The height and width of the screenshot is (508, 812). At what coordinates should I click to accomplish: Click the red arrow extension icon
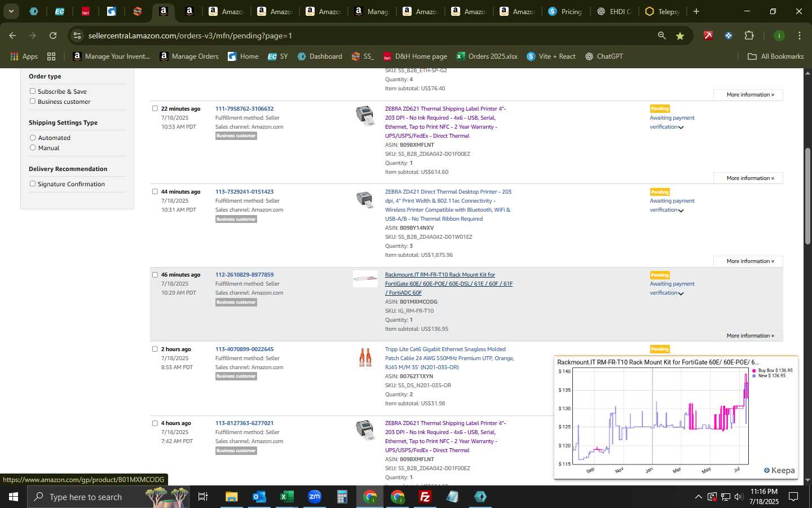(x=708, y=36)
